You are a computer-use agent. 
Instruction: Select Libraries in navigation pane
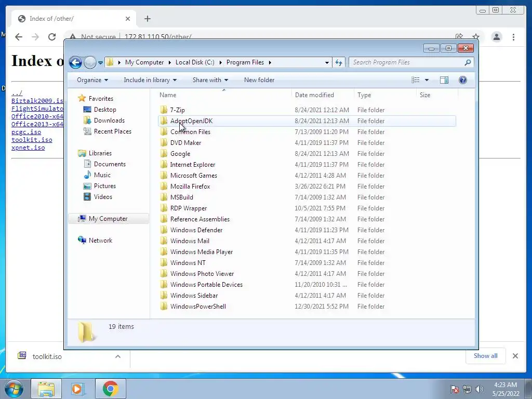100,153
